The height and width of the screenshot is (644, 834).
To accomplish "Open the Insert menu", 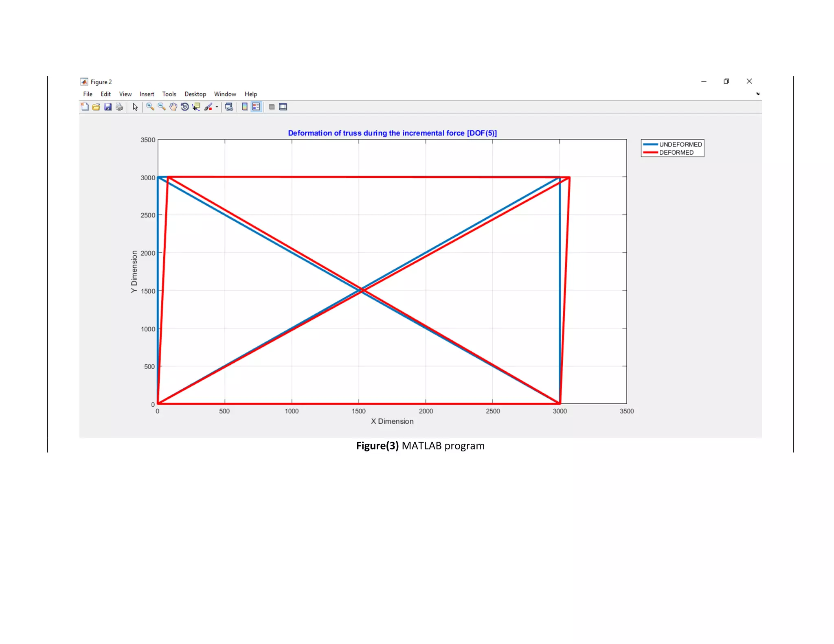I will (147, 94).
